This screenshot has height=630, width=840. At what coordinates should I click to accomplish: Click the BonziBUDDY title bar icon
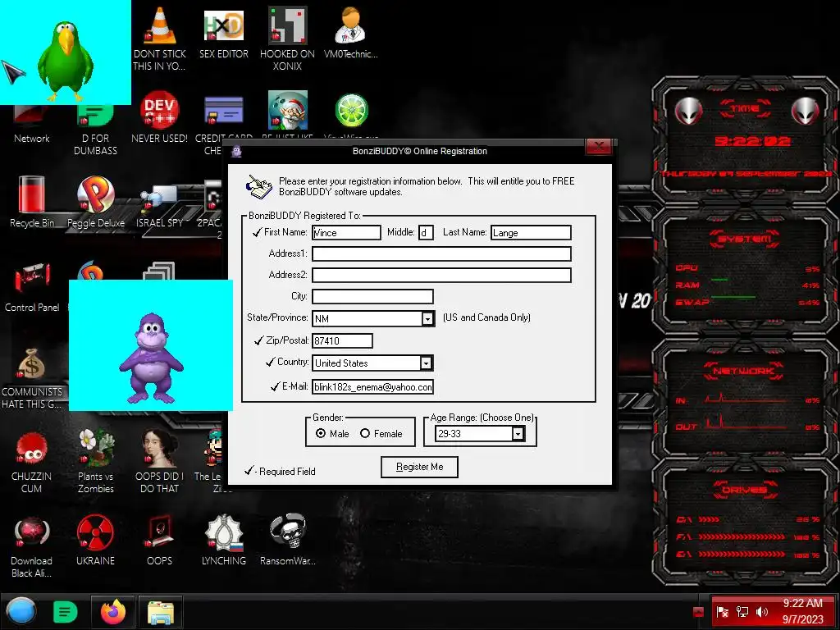pos(237,151)
